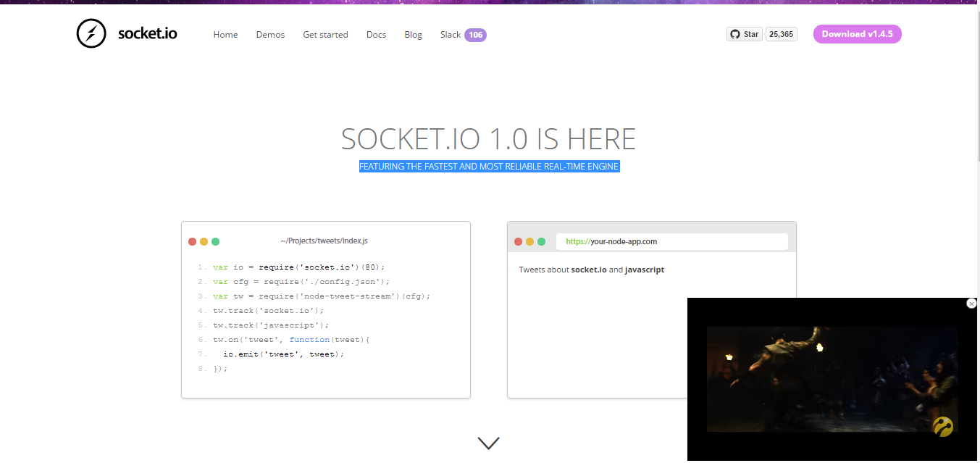Click the tw.on('tweet', function(tweet){ line
Viewport: 980px width, 463px height.
[291, 339]
